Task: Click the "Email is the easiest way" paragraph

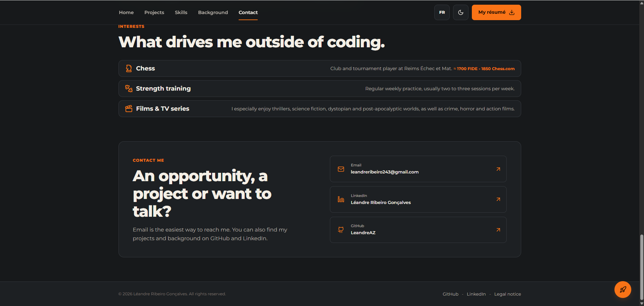Action: [x=210, y=234]
